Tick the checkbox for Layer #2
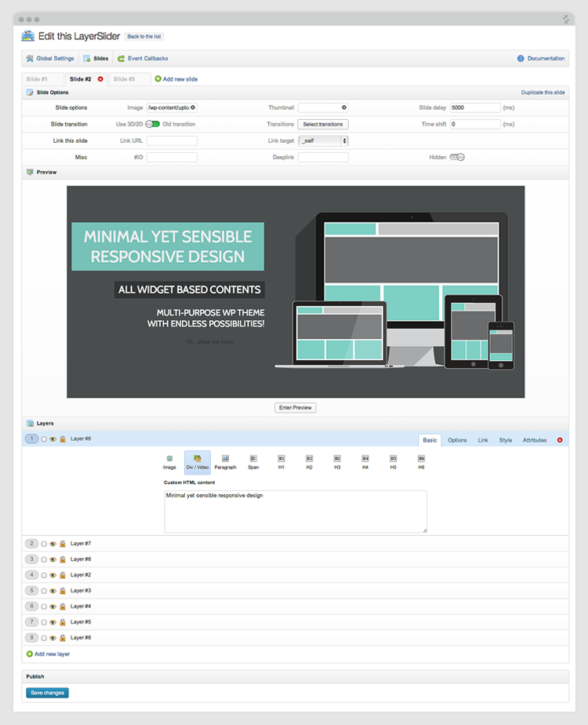 coord(44,576)
